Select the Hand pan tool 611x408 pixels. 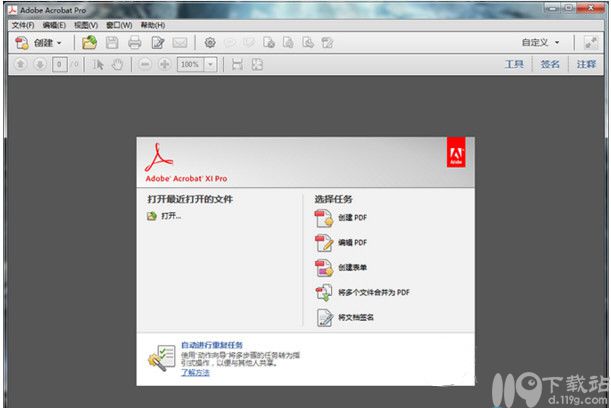[117, 64]
